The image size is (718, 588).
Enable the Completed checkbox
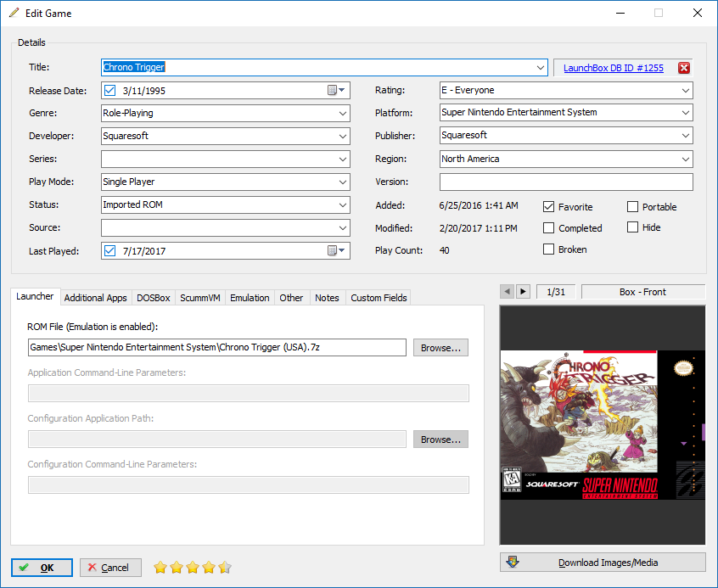tap(548, 228)
